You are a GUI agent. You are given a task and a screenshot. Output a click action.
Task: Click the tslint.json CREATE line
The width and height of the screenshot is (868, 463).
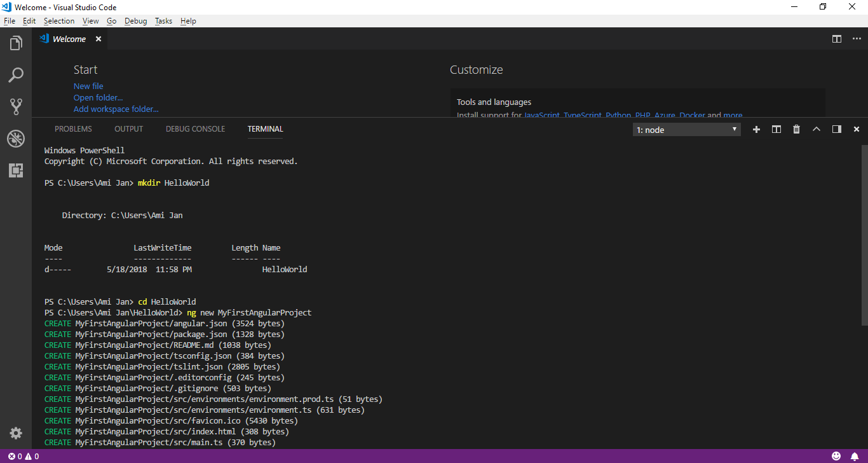[162, 367]
